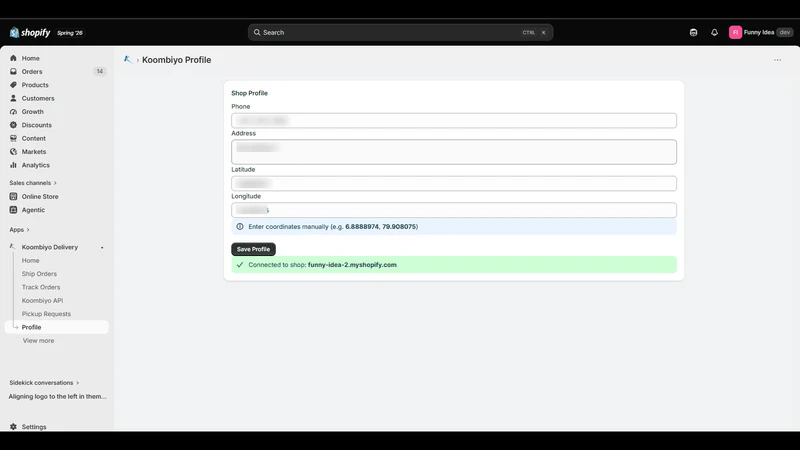Click the Shop Profile heading

point(249,93)
